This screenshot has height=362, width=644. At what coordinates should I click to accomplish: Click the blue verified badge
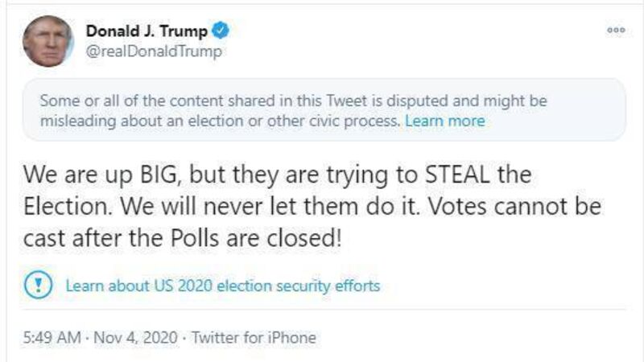pyautogui.click(x=221, y=31)
